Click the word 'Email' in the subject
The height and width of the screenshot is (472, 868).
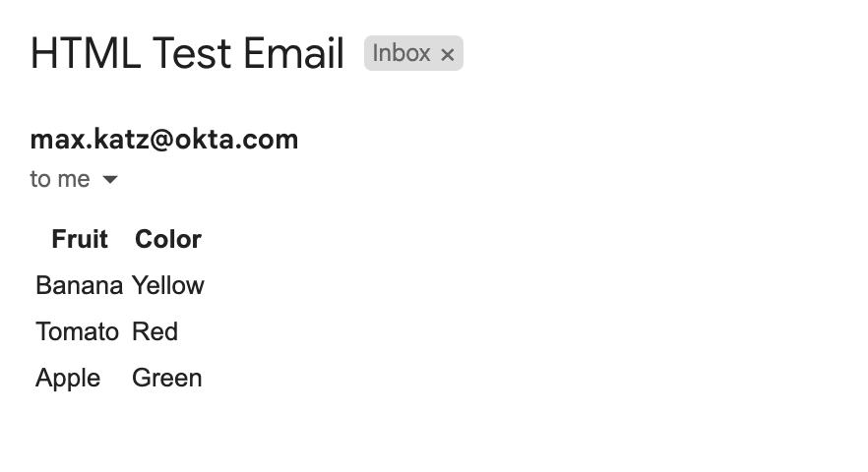tap(293, 53)
